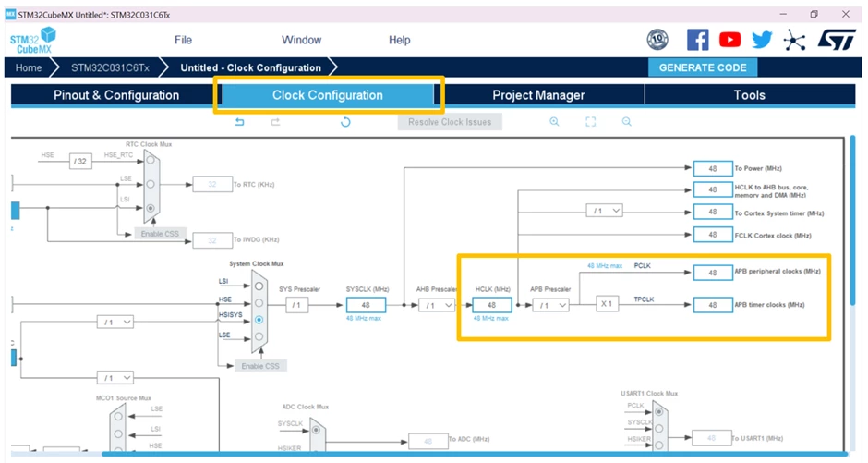The image size is (868, 463).
Task: Click the Resolve Clock Issues button
Action: 450,122
